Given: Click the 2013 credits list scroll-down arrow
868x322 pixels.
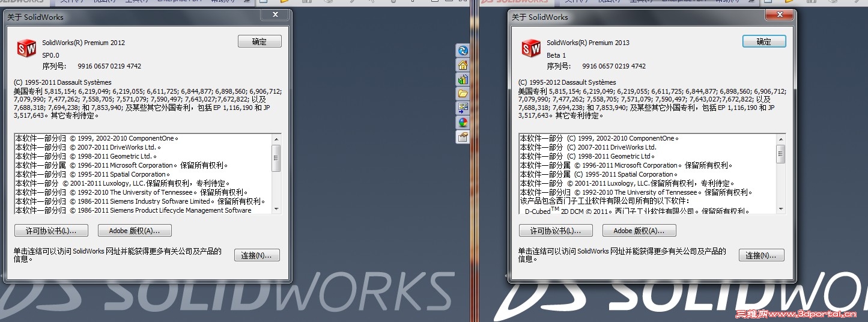Looking at the screenshot, I should tap(781, 208).
